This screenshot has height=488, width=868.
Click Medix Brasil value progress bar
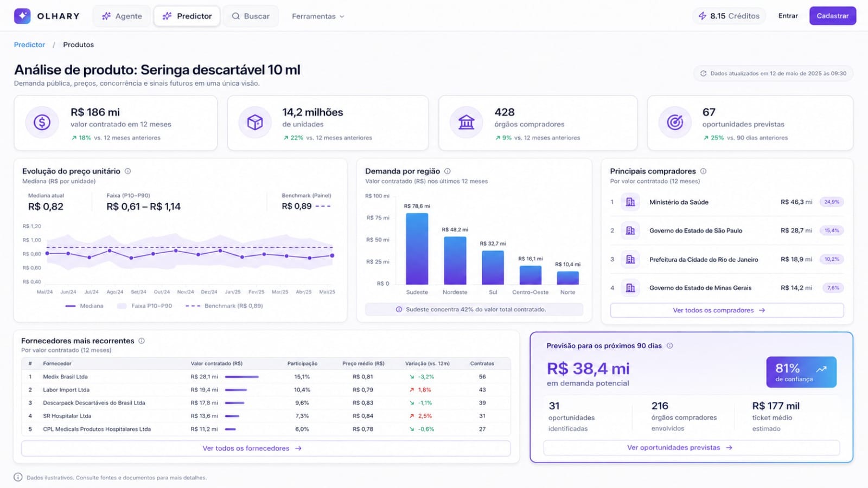(242, 377)
